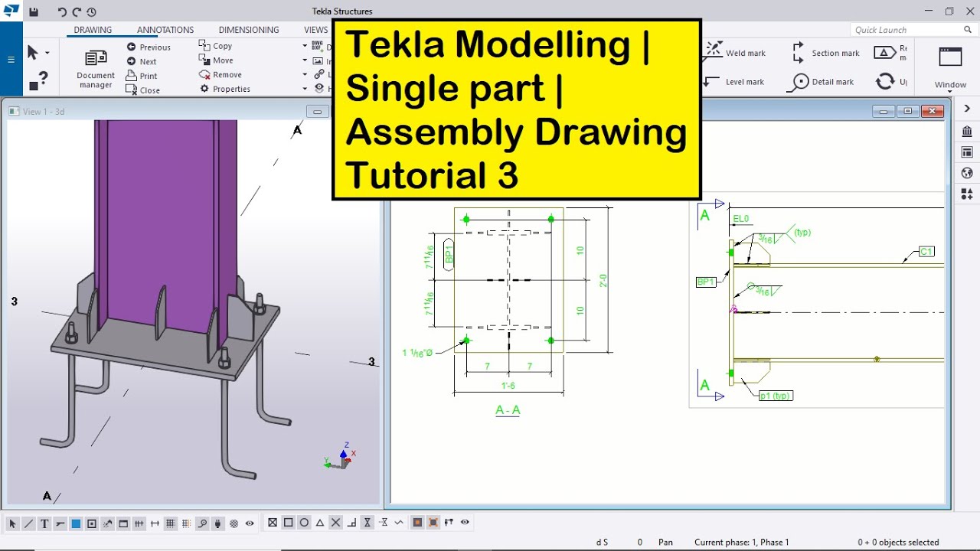Expand the image insert dropdown arrow
Screen dimensions: 980x551
[x=305, y=60]
